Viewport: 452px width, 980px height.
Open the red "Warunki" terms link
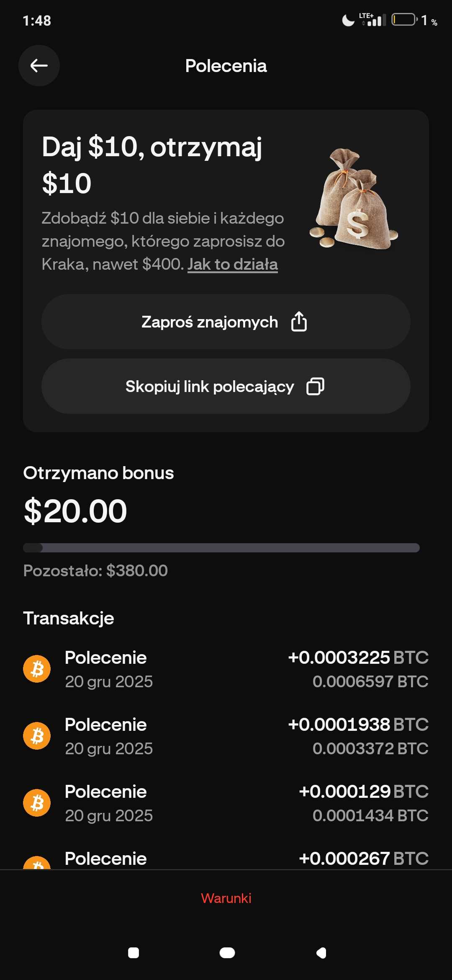(226, 898)
